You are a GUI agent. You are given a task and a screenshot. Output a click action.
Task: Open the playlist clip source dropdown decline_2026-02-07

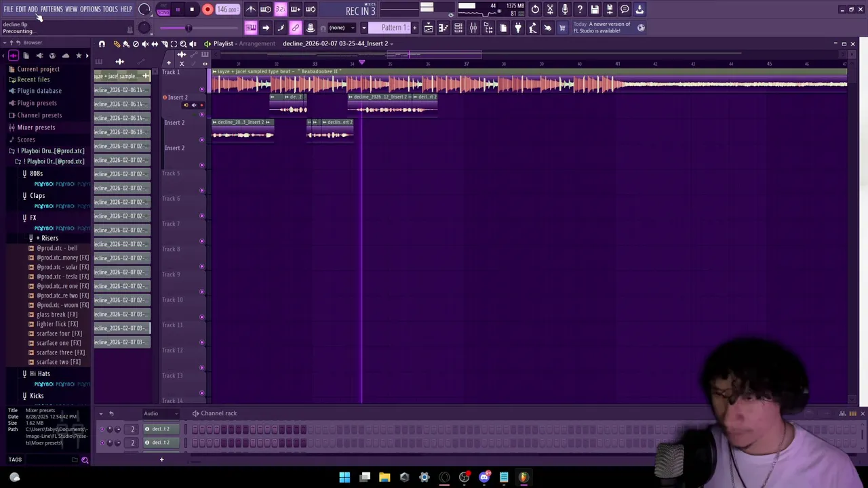pos(337,43)
